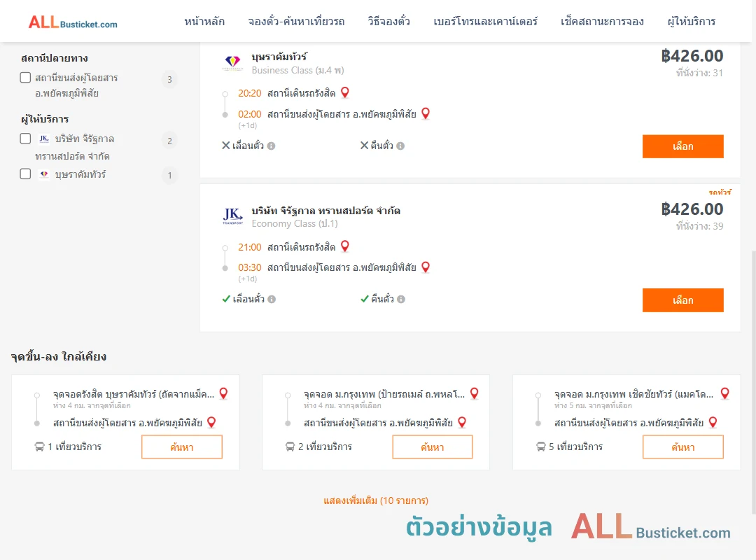This screenshot has height=560, width=756.
Task: Open เบอร์โทรและเคาน์เตอร์ menu item
Action: coord(485,21)
